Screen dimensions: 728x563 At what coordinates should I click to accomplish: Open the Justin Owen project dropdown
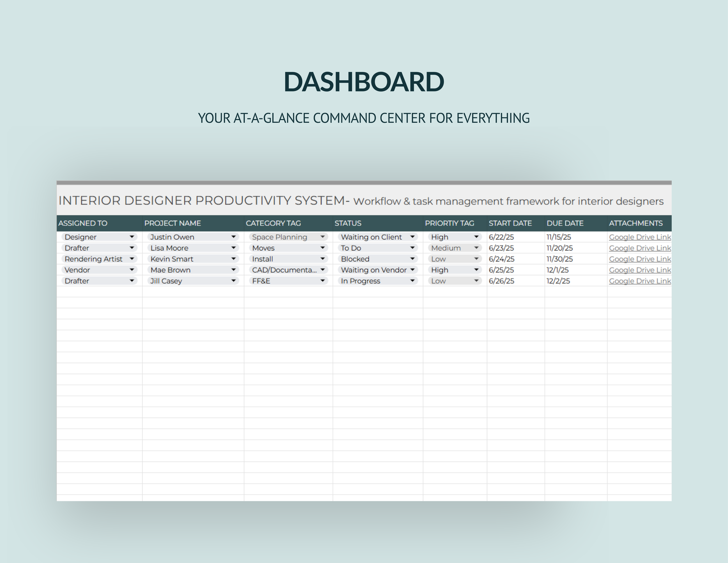(x=233, y=237)
